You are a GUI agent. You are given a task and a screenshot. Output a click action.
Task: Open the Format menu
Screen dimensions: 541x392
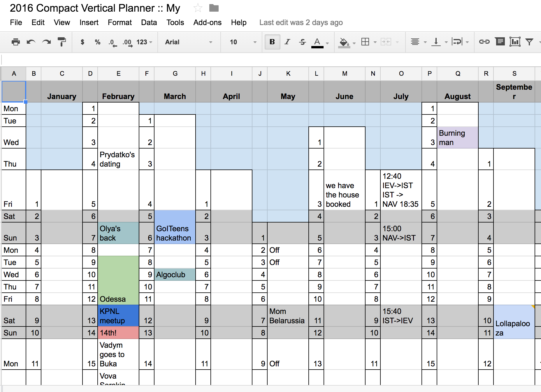click(x=120, y=22)
